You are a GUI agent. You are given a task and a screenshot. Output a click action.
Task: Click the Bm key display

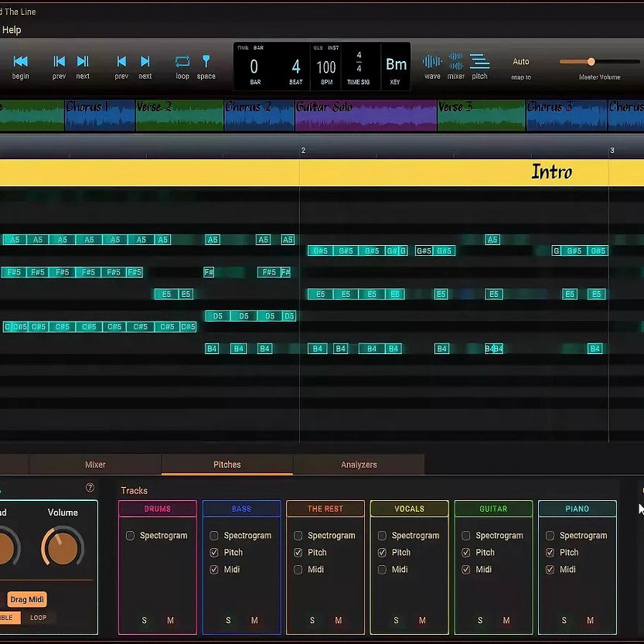pyautogui.click(x=396, y=64)
